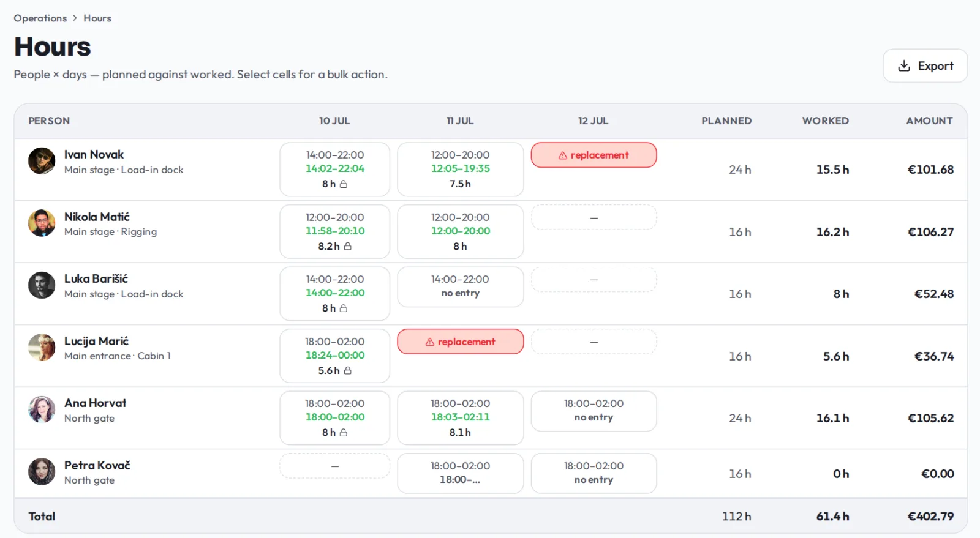This screenshot has width=980, height=538.
Task: Click the warning triangle in Ivan Novak's replacement badge
Action: (563, 155)
